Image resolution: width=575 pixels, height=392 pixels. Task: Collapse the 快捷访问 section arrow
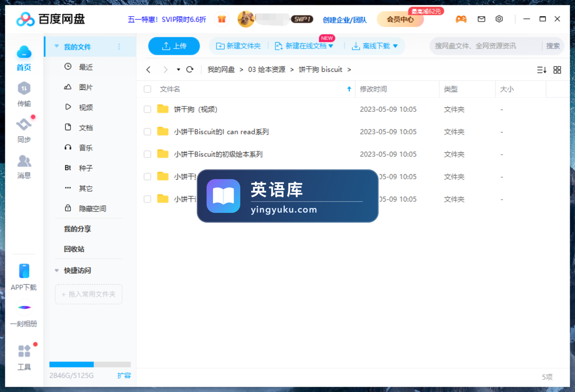point(57,270)
